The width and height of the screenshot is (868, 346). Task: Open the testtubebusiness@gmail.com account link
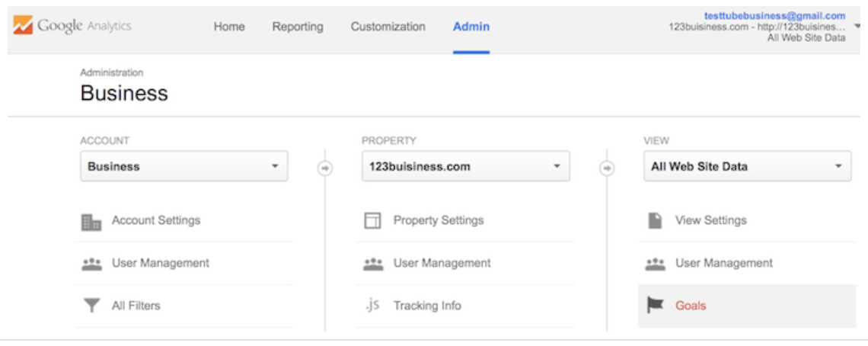point(774,15)
